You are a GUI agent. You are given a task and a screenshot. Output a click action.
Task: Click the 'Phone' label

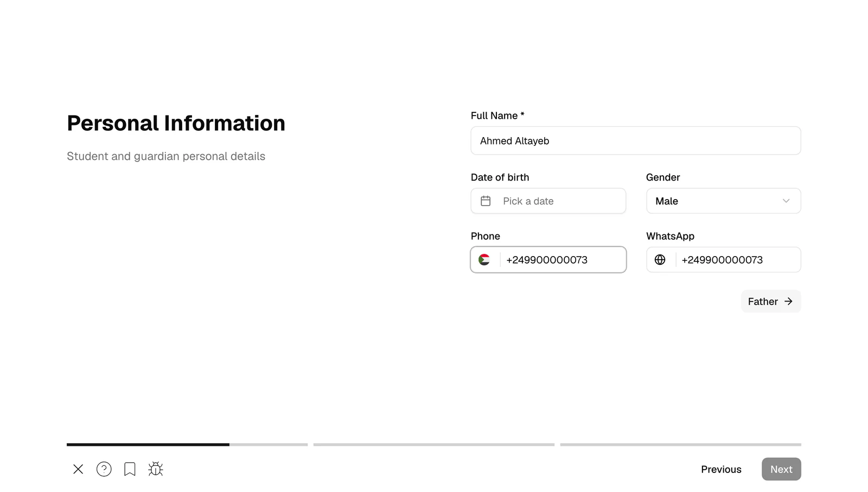tap(486, 236)
